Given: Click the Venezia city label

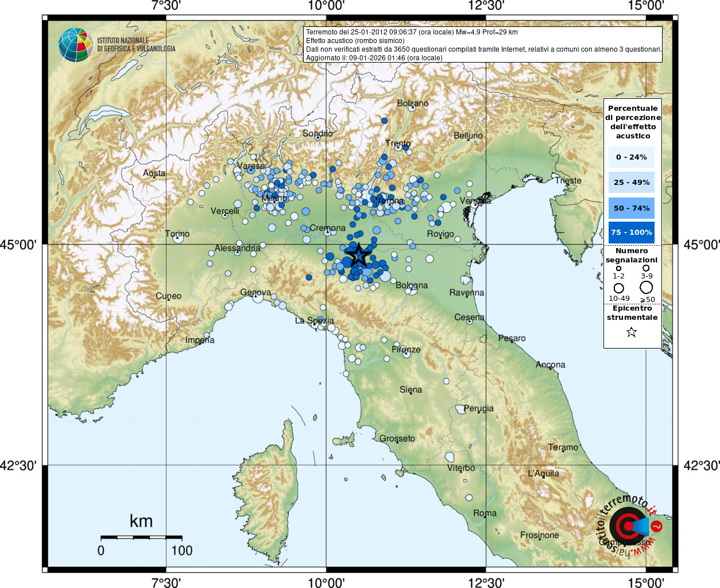Looking at the screenshot, I should 475,200.
